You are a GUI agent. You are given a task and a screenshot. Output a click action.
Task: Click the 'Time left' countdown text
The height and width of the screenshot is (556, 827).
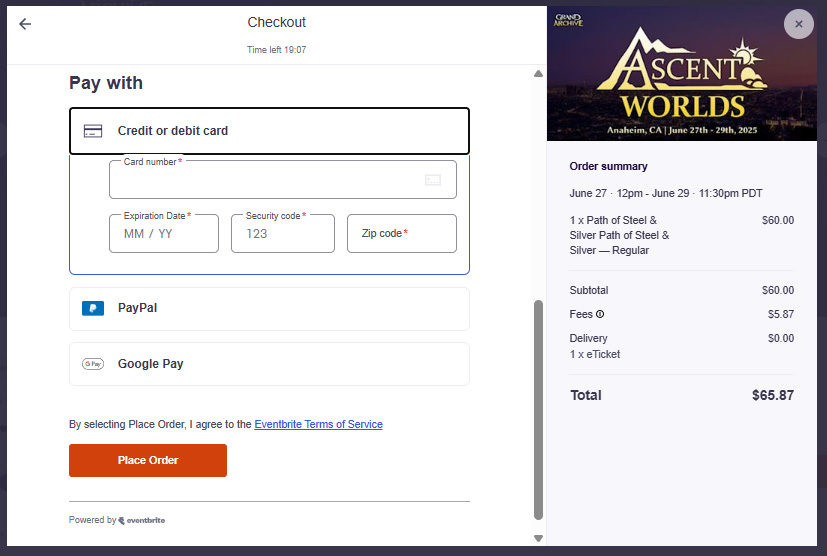(276, 50)
